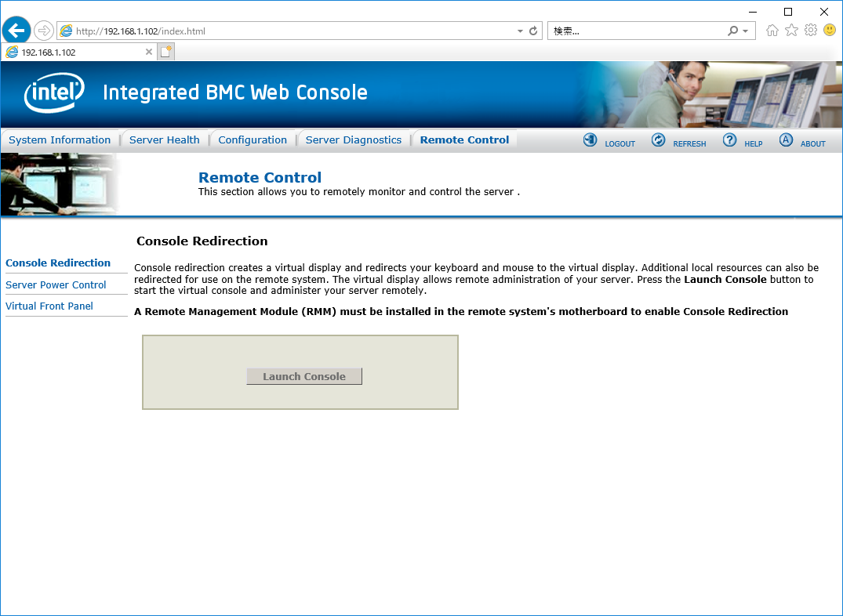
Task: Open Server Power Control from the sidebar
Action: coord(56,285)
